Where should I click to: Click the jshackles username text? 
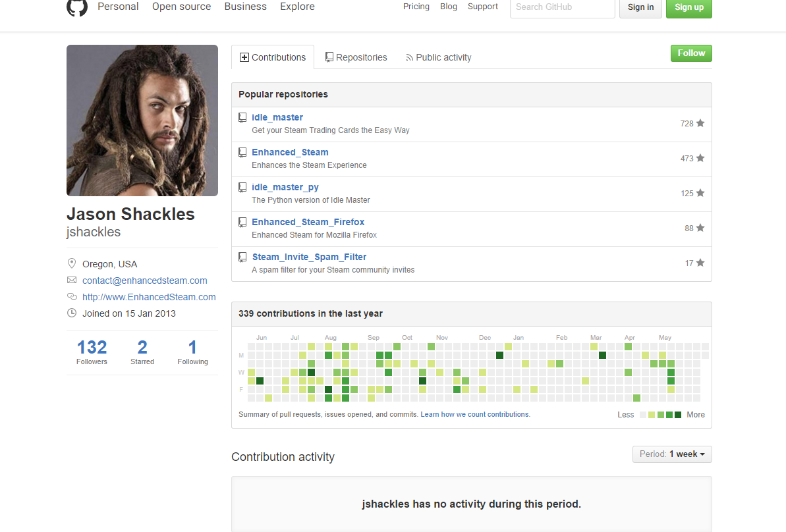pos(94,232)
